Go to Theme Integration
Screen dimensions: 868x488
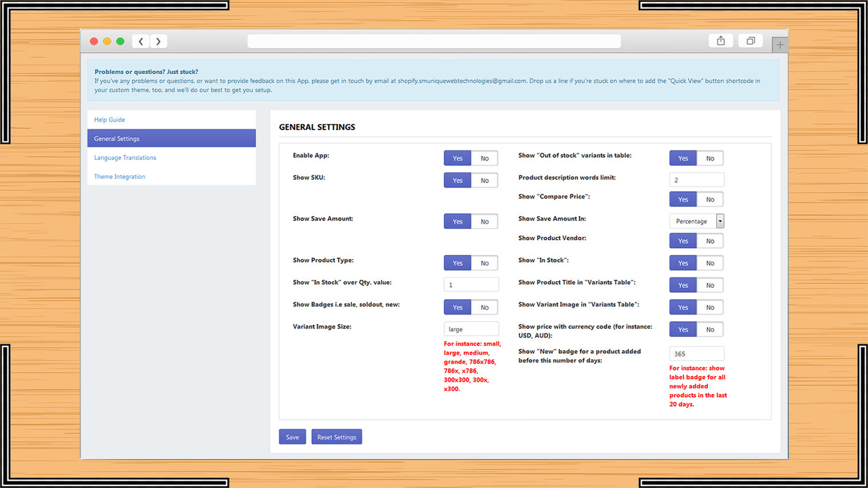pos(119,176)
